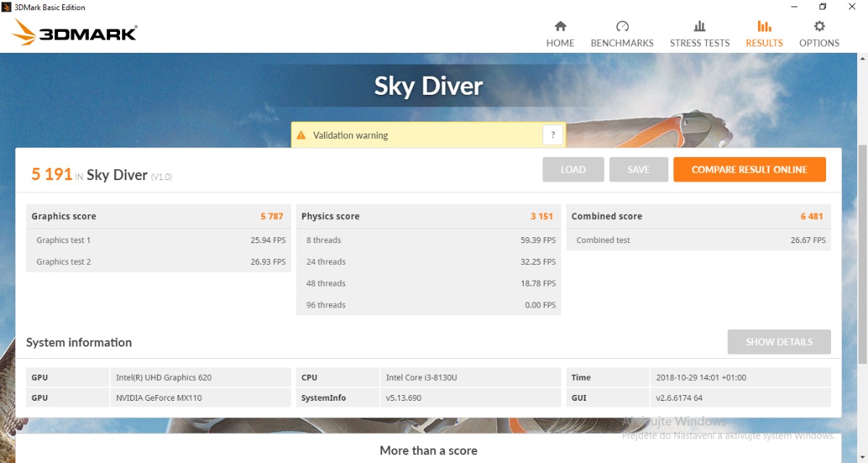Click the 3DMark logo
868x463 pixels.
click(75, 33)
